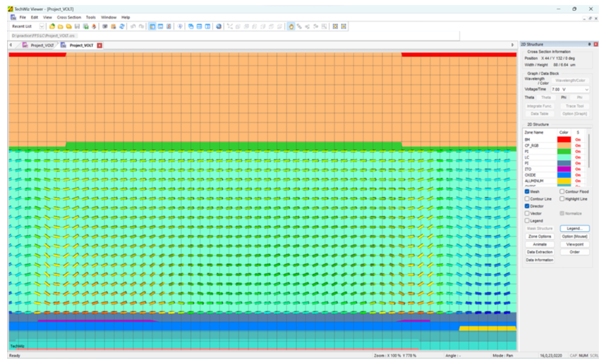The height and width of the screenshot is (364, 609).
Task: Click the pin icon on 2D Structure panel
Action: point(589,44)
